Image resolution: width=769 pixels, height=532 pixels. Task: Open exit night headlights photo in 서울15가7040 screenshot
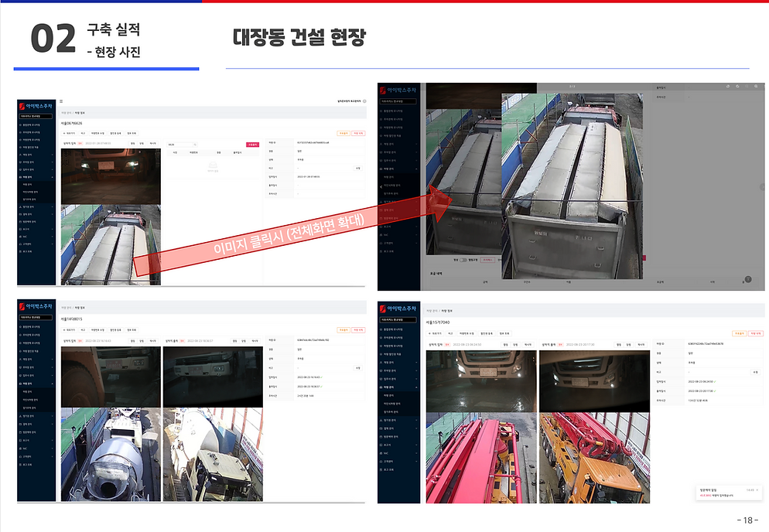(x=594, y=381)
